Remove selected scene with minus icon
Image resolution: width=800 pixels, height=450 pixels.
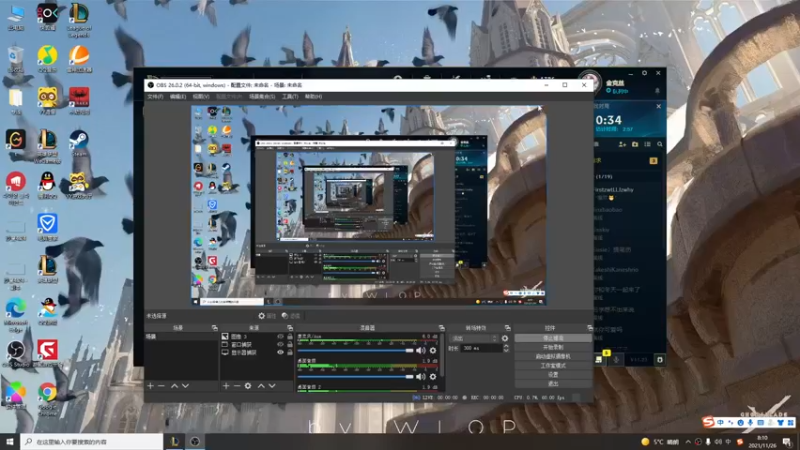coord(161,386)
